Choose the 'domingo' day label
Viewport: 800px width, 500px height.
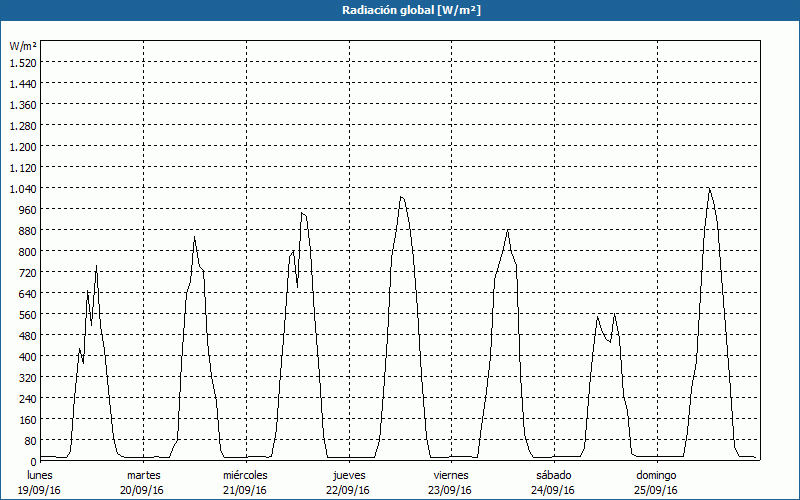pos(656,475)
